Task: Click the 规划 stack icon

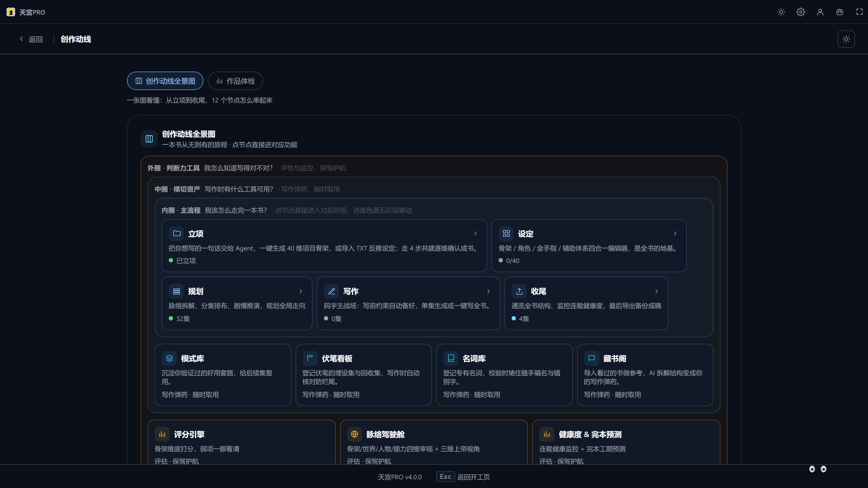Action: click(177, 291)
